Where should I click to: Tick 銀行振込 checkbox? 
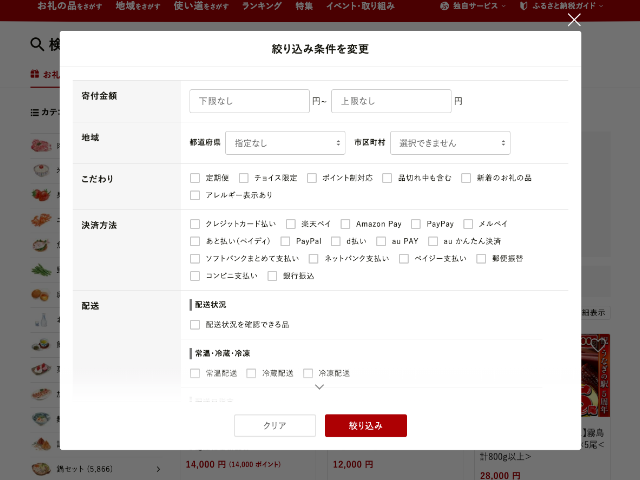(272, 276)
